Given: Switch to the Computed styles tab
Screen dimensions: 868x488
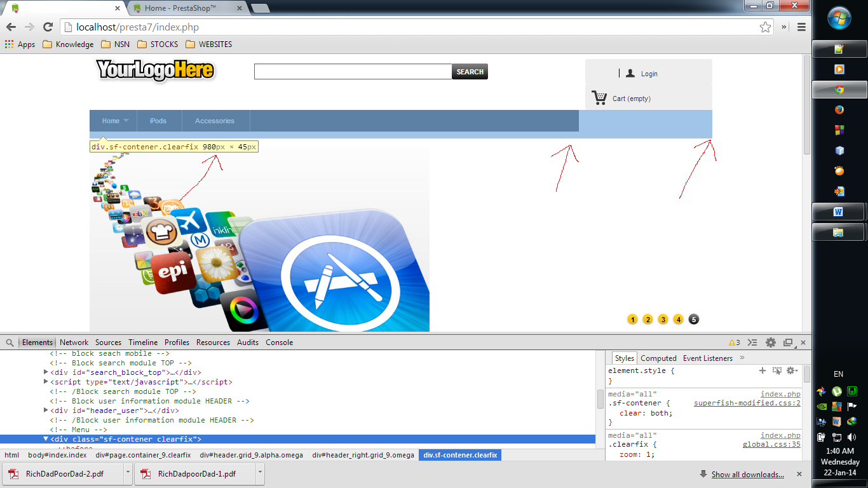Looking at the screenshot, I should coord(658,358).
